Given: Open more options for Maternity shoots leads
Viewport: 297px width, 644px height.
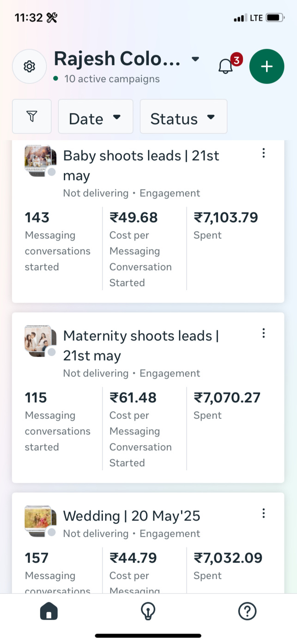Looking at the screenshot, I should pos(263,333).
